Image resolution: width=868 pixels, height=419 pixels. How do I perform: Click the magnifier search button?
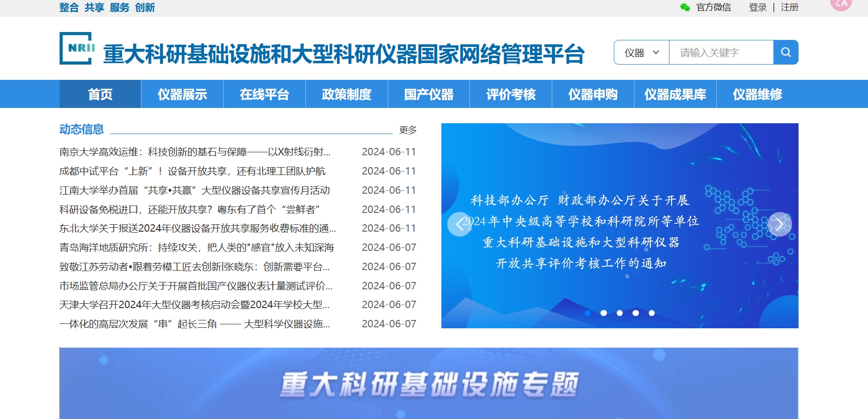click(x=786, y=52)
